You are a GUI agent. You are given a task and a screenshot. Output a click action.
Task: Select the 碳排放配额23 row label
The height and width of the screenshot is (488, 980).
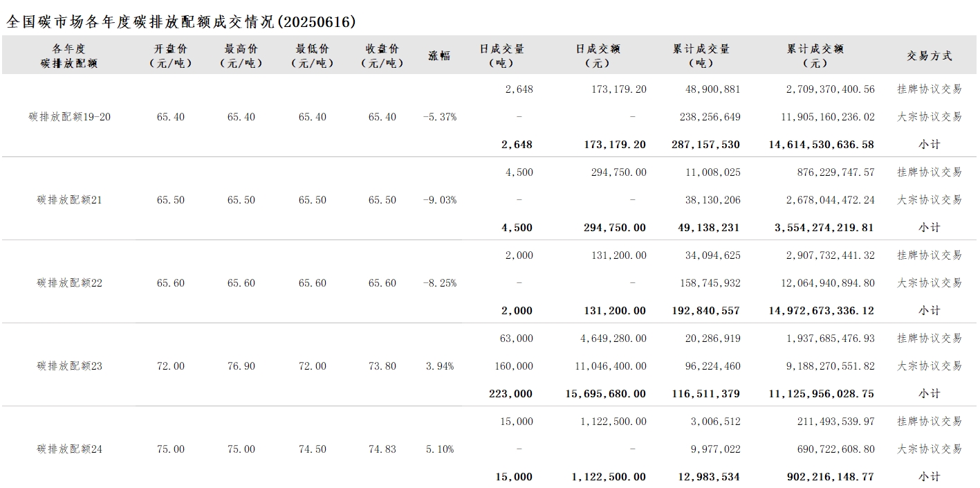70,366
